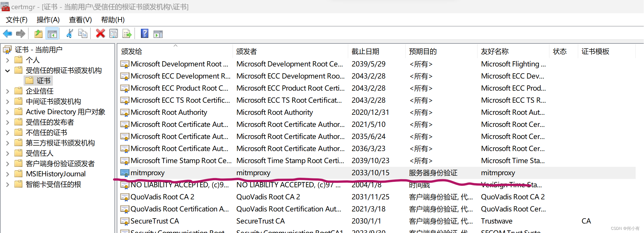Click the SecureTrust CA certificate icon
Screen dimensions: 644x233
tap(124, 221)
